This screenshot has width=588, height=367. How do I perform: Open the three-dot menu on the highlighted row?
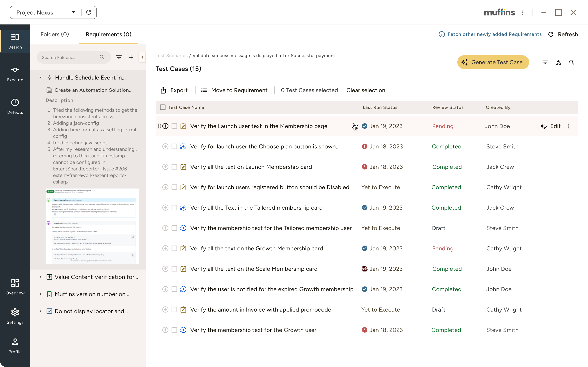tap(569, 126)
